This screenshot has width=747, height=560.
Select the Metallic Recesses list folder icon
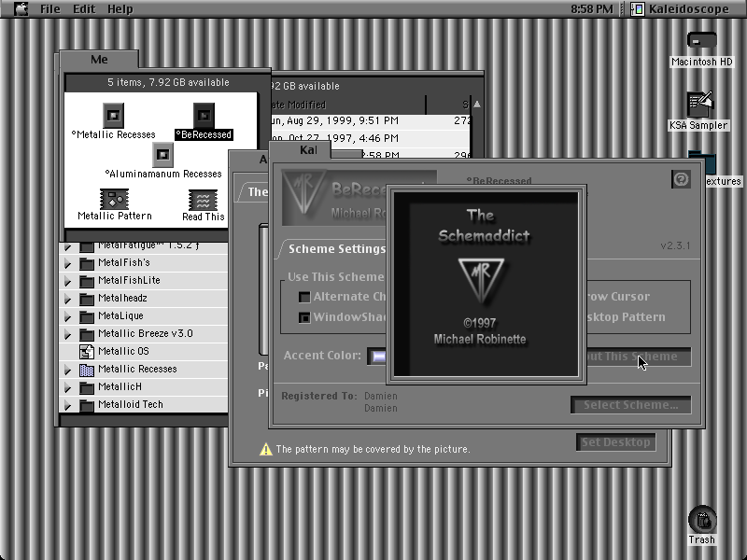86,370
